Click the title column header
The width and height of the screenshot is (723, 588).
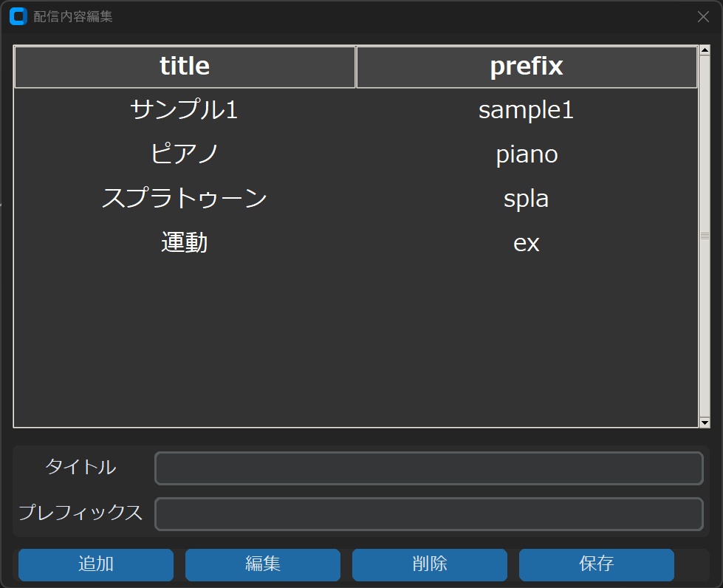(184, 66)
